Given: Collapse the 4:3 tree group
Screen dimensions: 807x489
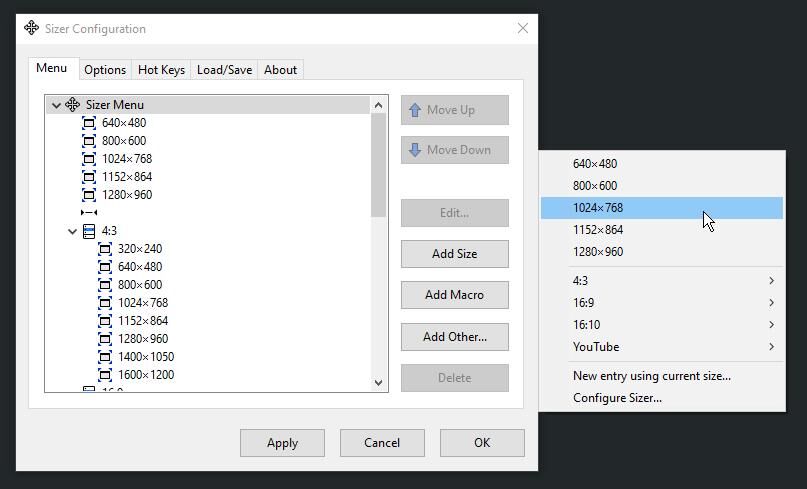Looking at the screenshot, I should 72,231.
